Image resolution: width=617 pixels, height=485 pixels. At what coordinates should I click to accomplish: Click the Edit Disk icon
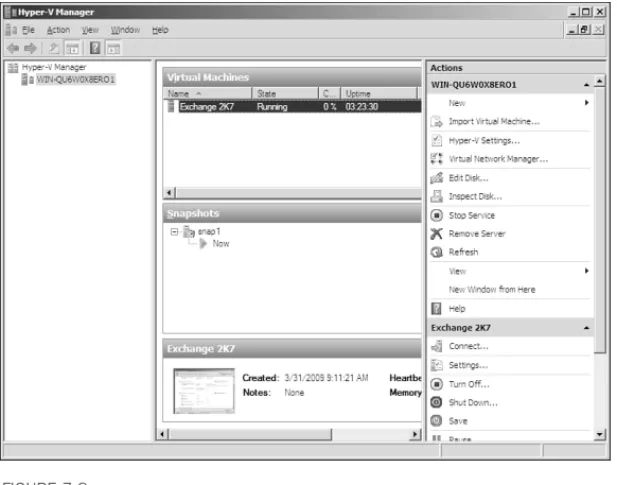436,178
